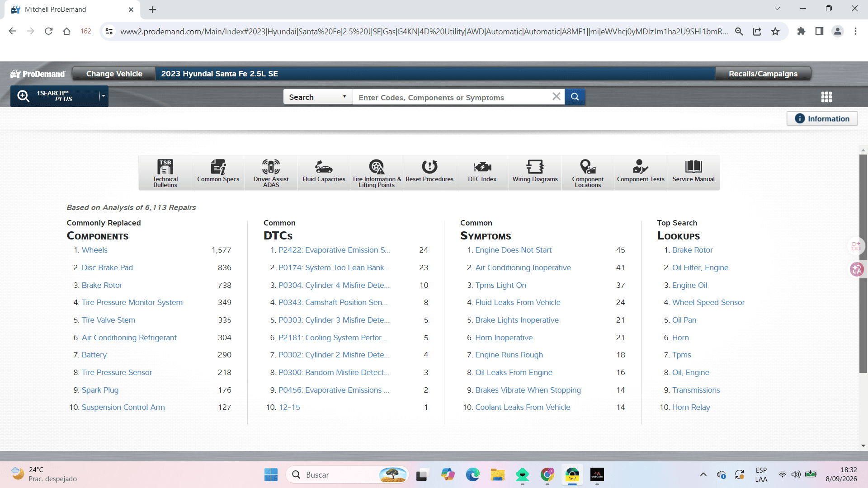Screen dimensions: 868x488
Task: Open the apps grid menu icon
Action: click(826, 97)
